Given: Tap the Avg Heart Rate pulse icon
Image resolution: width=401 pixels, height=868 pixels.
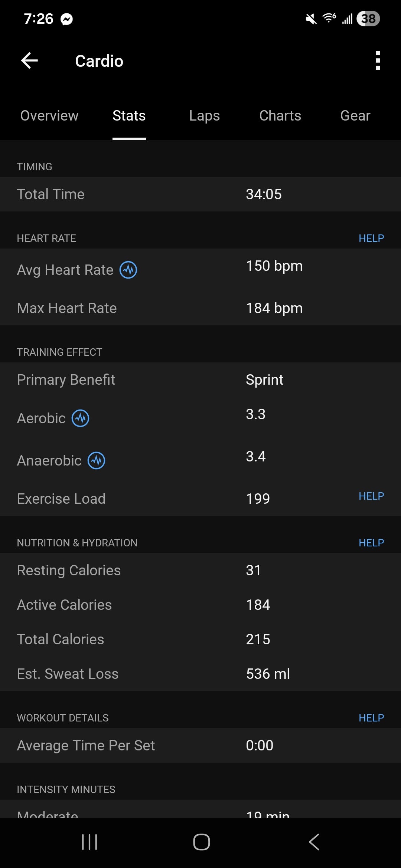Looking at the screenshot, I should click(x=128, y=270).
